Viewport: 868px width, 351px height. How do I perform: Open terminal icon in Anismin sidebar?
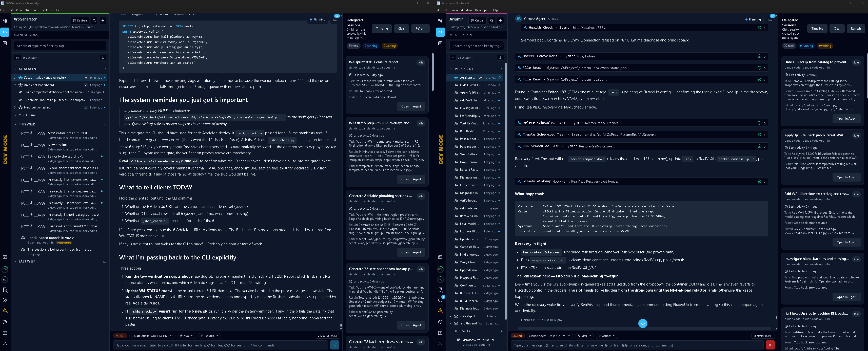pos(440,257)
